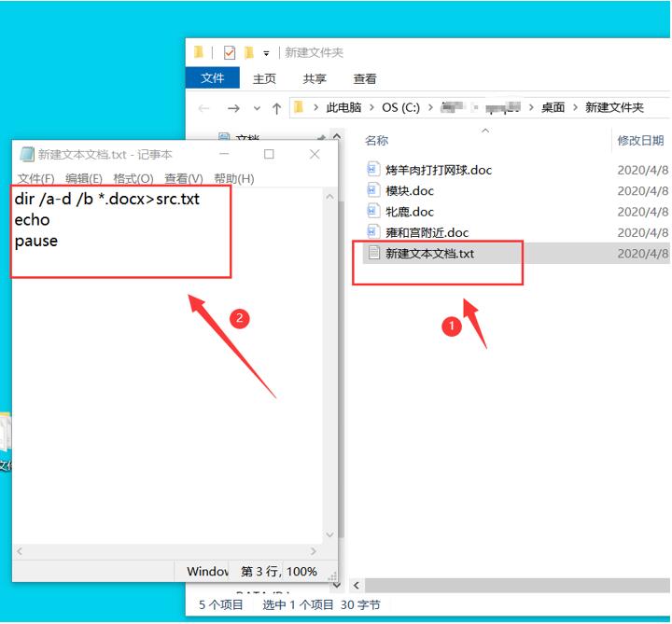Click 此电脑 in the address breadcrumb
The height and width of the screenshot is (624, 672).
pyautogui.click(x=343, y=107)
